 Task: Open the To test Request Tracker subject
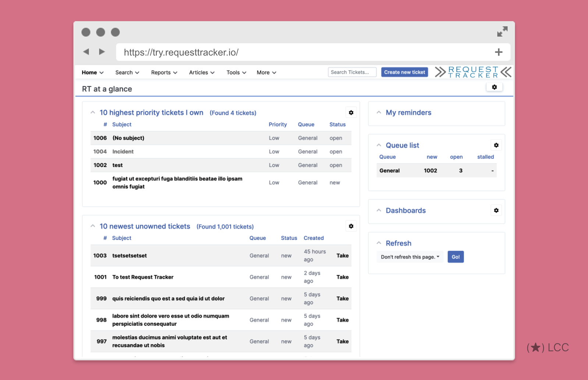click(143, 277)
